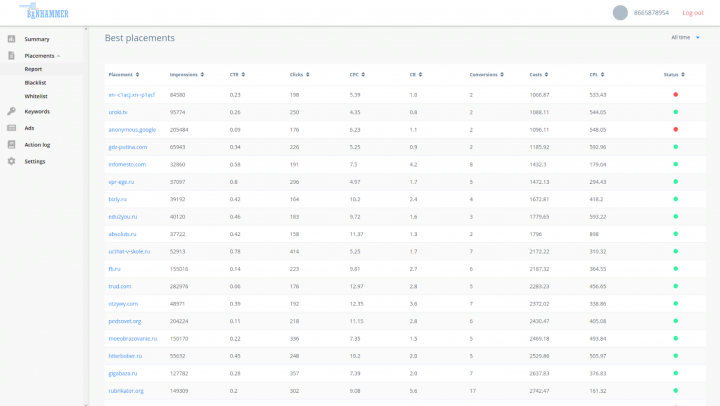Click green status dot for fb.ru

point(675,269)
